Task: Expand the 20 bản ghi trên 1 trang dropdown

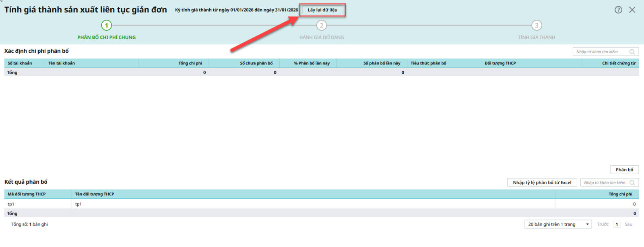Action: click(558, 224)
